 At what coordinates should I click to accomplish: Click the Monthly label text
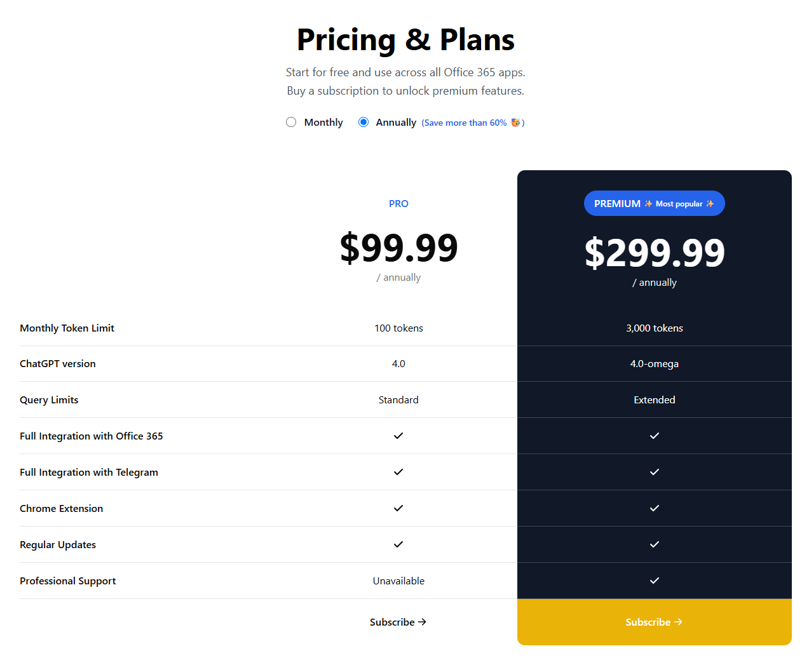[323, 122]
